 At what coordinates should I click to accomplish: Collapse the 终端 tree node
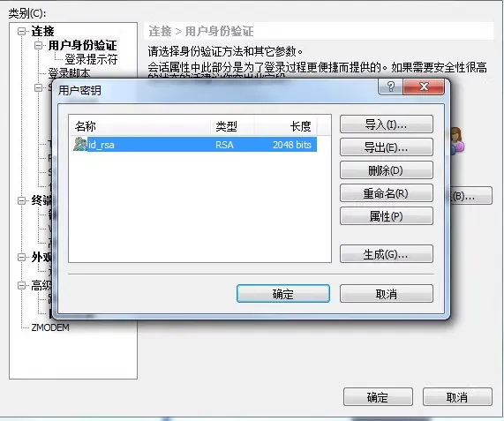21,201
